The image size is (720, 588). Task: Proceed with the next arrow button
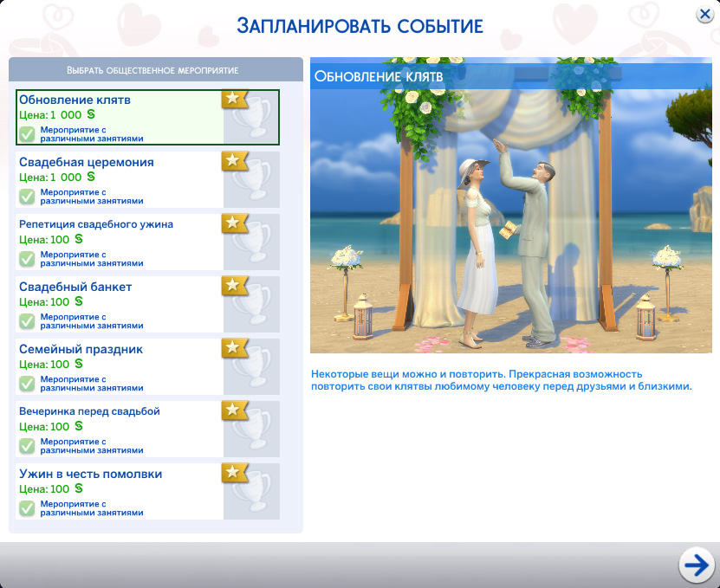pos(695,565)
